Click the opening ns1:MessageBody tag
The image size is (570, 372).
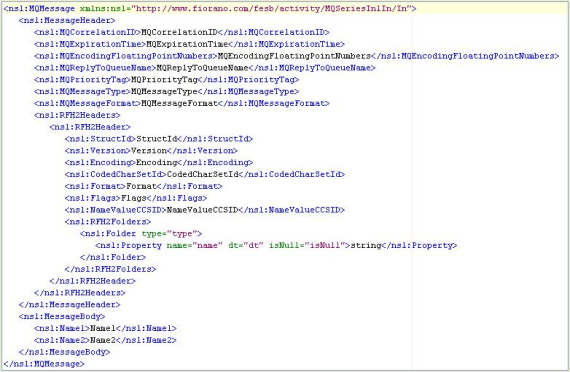[x=62, y=316]
